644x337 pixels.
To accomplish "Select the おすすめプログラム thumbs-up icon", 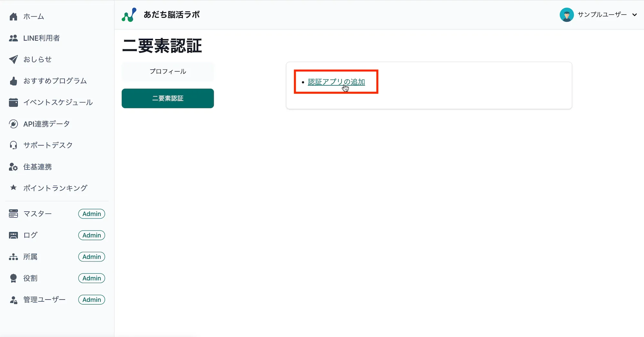I will [13, 81].
